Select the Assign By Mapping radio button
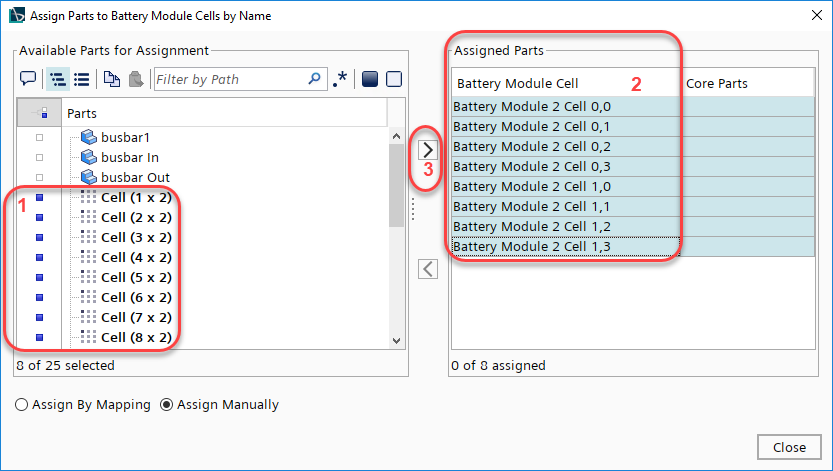Image resolution: width=833 pixels, height=471 pixels. click(22, 405)
